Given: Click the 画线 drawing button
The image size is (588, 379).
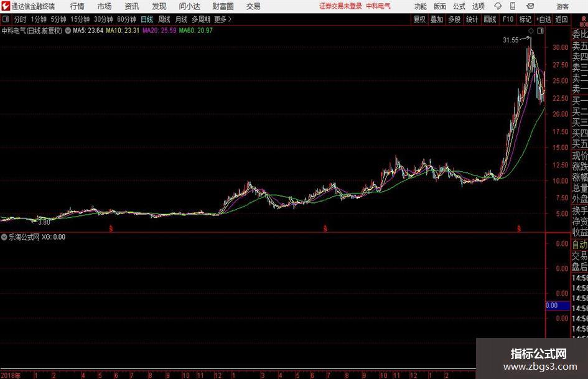Looking at the screenshot, I should 490,19.
